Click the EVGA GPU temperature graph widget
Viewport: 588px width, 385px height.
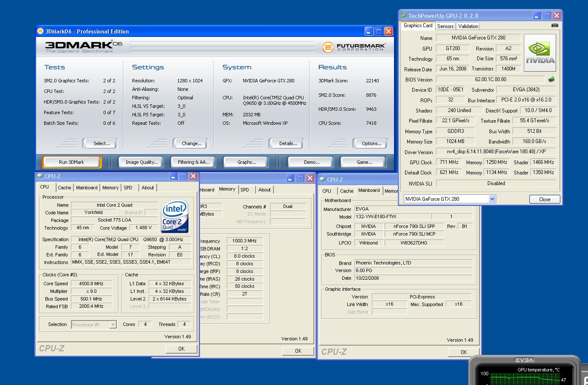[x=526, y=371]
